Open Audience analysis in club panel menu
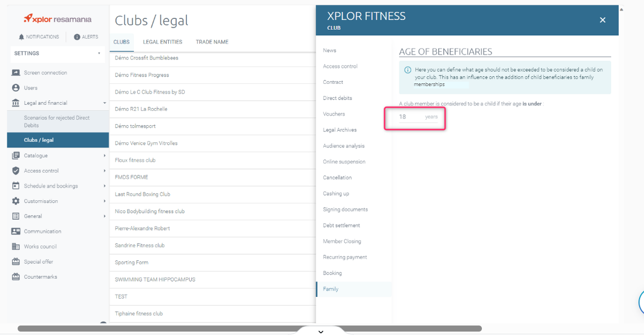Screen dimensions: 644x336 [x=344, y=146]
